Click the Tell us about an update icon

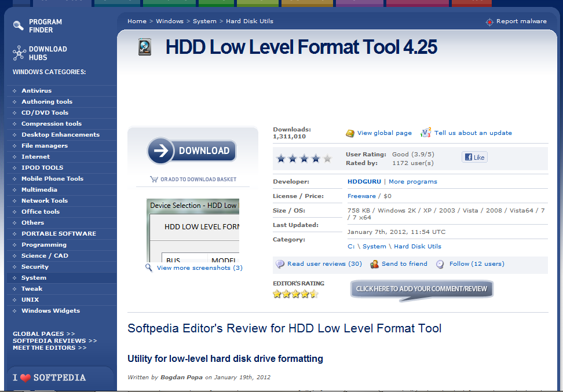tap(426, 133)
